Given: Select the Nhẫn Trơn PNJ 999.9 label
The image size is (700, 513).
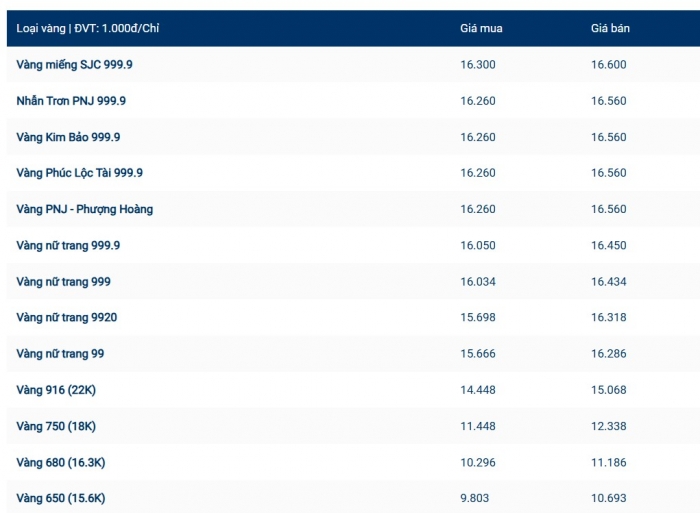Looking at the screenshot, I should [71, 101].
